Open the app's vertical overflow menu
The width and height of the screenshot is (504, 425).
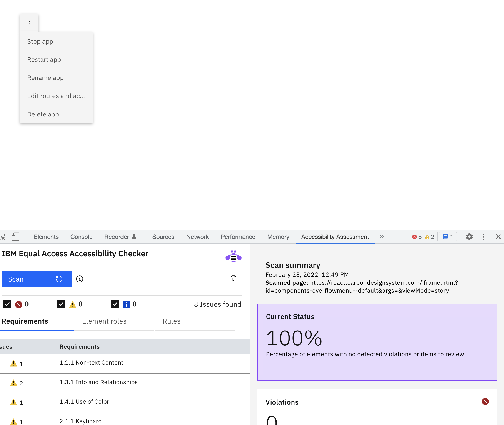click(29, 23)
